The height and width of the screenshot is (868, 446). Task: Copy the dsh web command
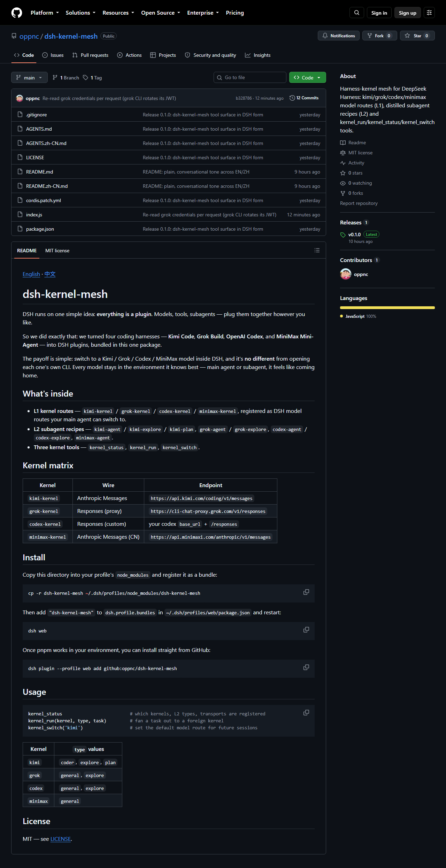point(306,630)
